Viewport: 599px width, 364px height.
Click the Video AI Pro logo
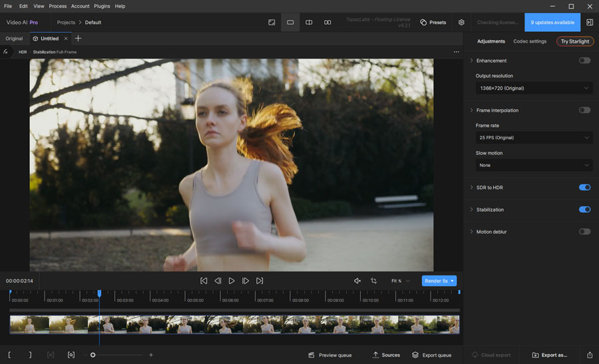22,22
